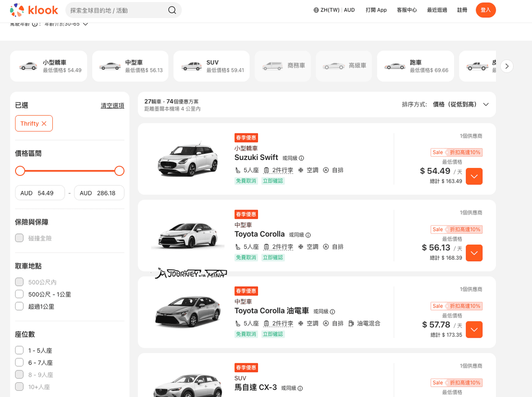Click the sports car category icon
The width and height of the screenshot is (532, 397).
395,66
